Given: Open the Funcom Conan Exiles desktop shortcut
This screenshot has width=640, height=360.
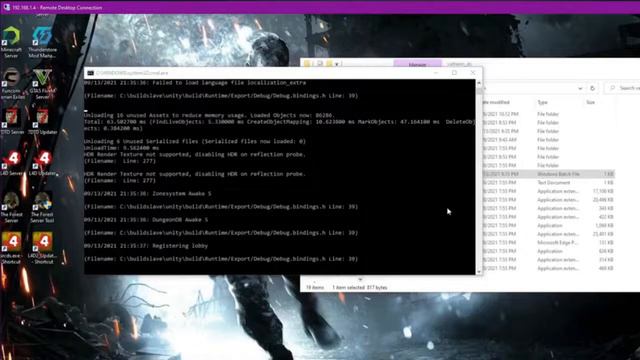Looking at the screenshot, I should tap(12, 84).
